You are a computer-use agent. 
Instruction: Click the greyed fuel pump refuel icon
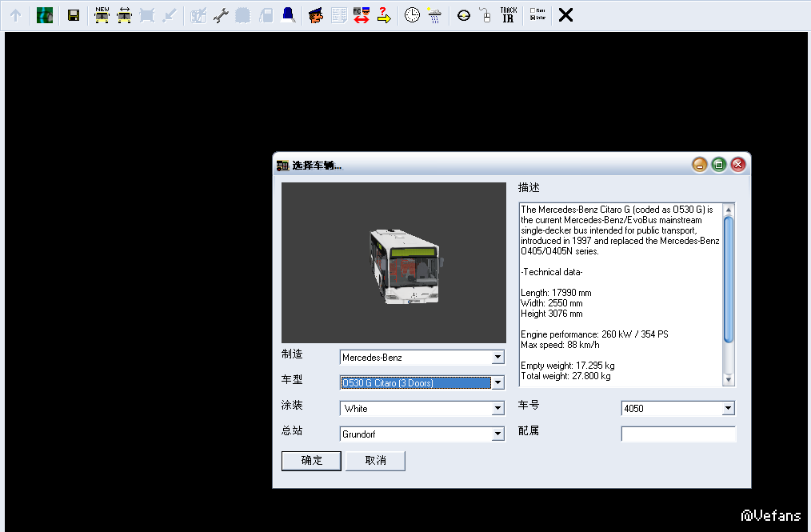tap(266, 15)
